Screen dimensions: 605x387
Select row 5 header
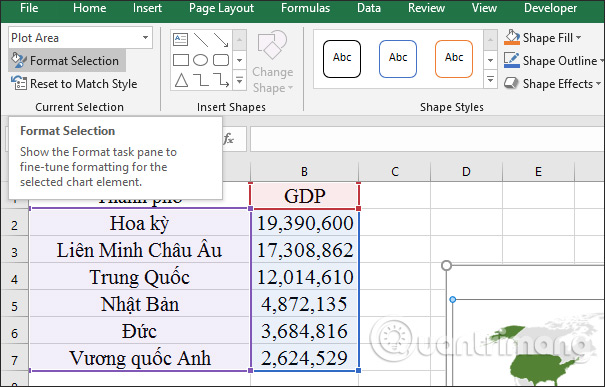(14, 306)
